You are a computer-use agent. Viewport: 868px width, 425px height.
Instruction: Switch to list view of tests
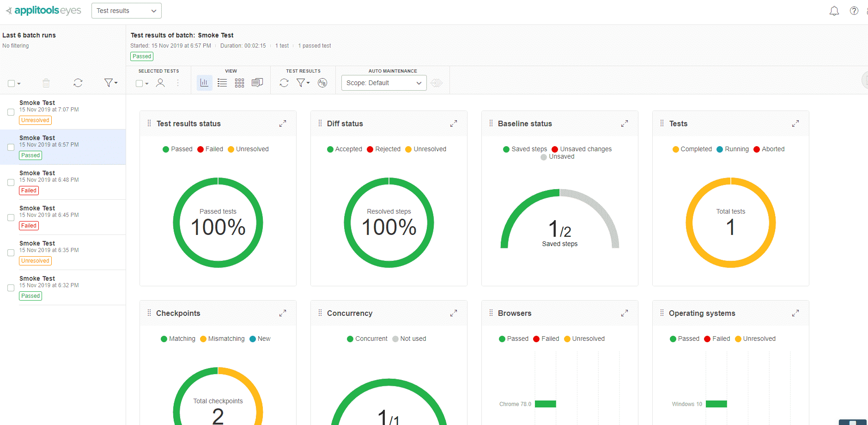click(x=222, y=83)
